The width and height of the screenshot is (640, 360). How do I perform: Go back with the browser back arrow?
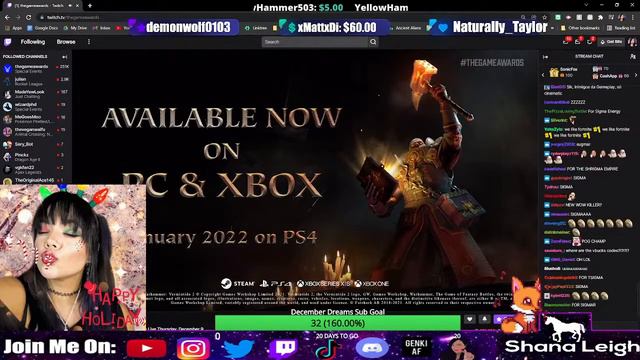click(7, 17)
